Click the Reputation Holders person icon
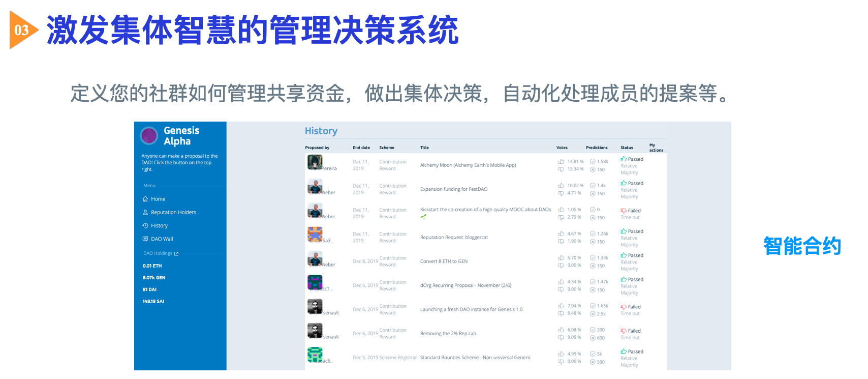 [x=145, y=212]
